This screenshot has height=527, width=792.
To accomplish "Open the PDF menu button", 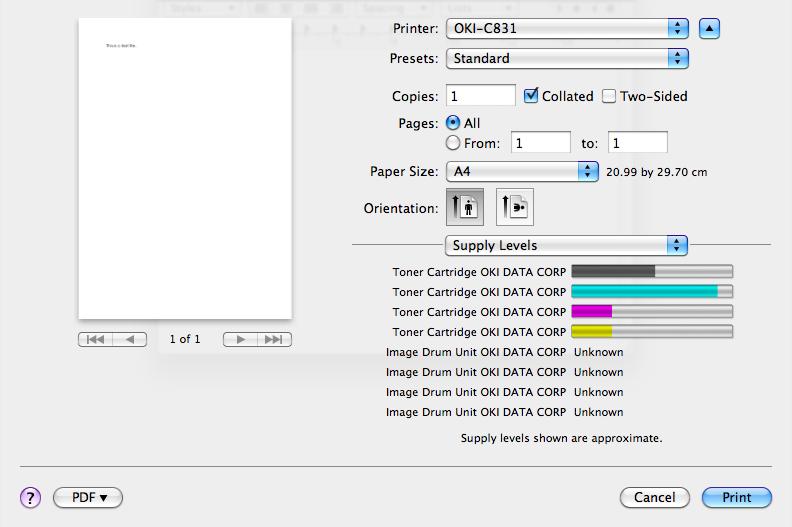I will click(88, 498).
